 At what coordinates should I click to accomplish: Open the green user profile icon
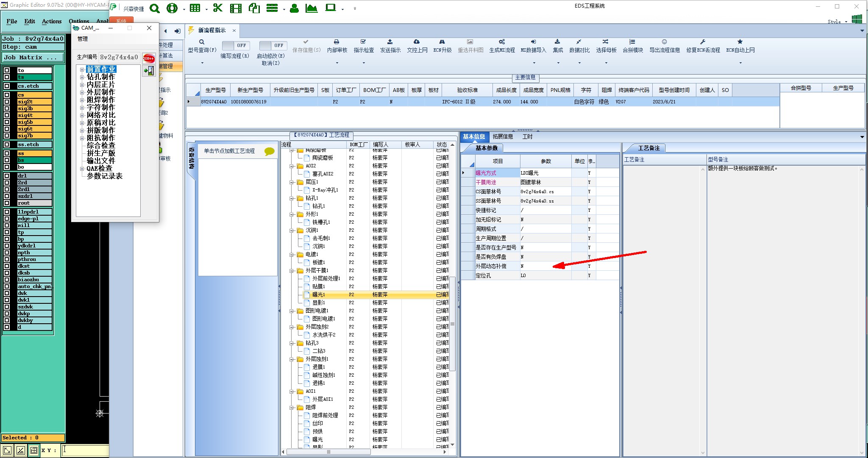pos(294,8)
